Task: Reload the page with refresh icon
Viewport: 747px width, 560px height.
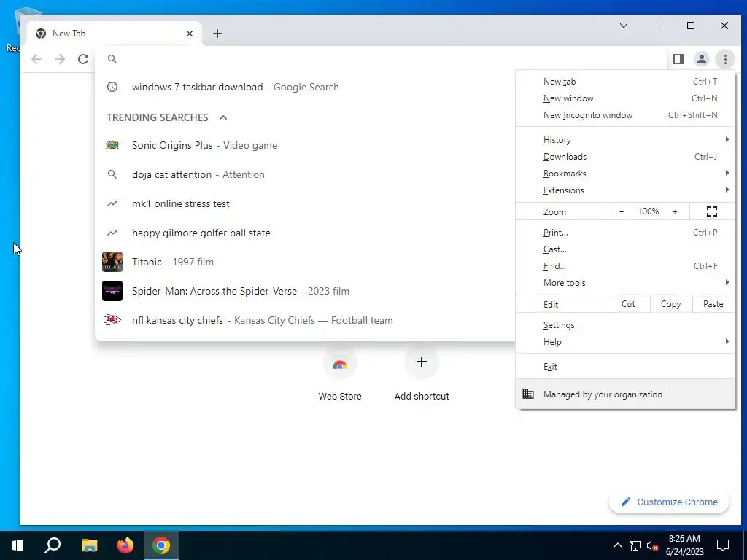Action: coord(83,59)
